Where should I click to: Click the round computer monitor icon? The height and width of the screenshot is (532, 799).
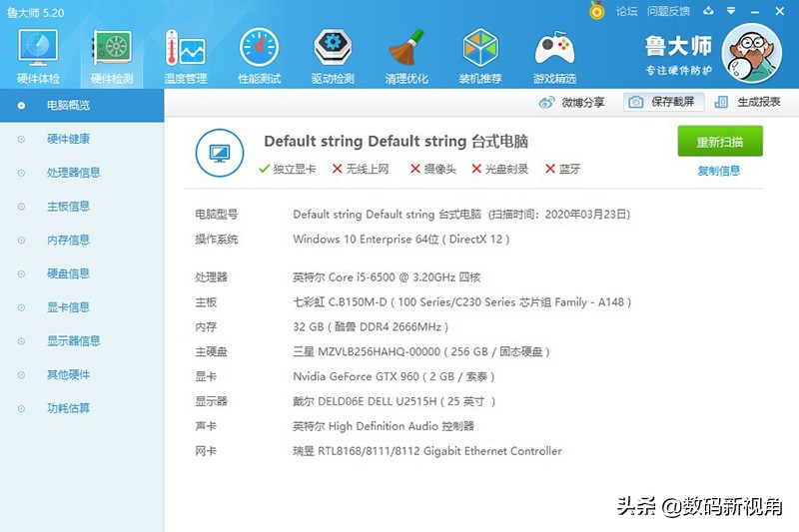(x=220, y=153)
